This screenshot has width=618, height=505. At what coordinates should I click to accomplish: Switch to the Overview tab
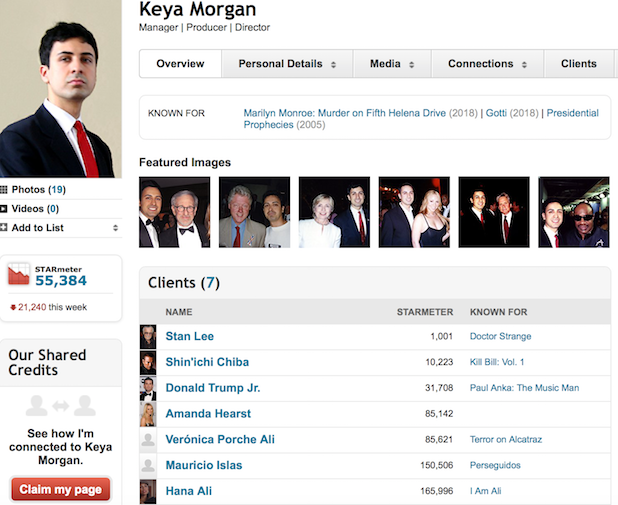(x=180, y=64)
